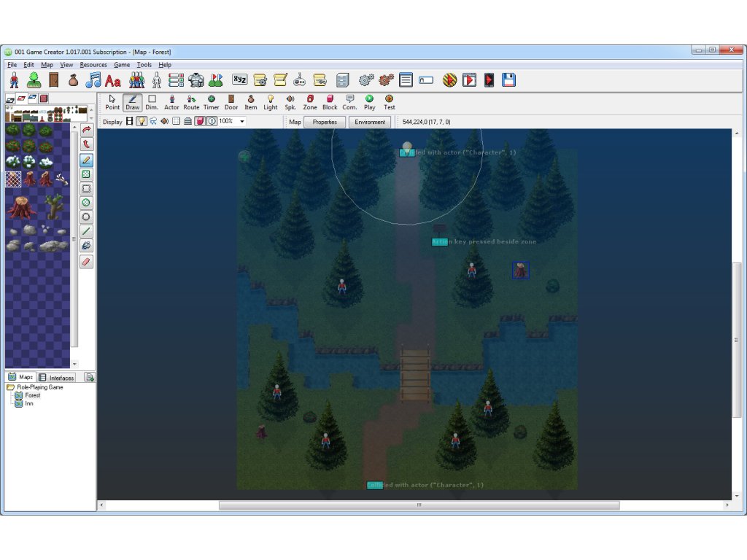Click the map Properties button
This screenshot has width=747, height=560.
click(x=325, y=122)
